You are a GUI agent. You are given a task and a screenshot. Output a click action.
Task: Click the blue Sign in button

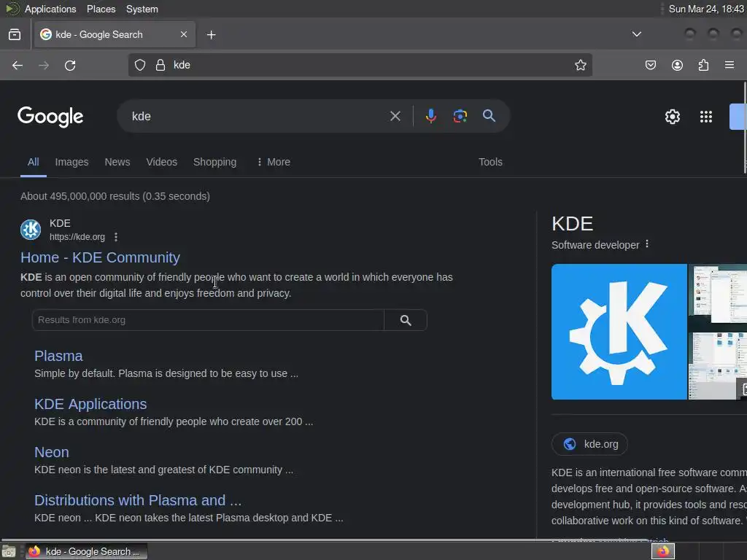click(x=738, y=117)
